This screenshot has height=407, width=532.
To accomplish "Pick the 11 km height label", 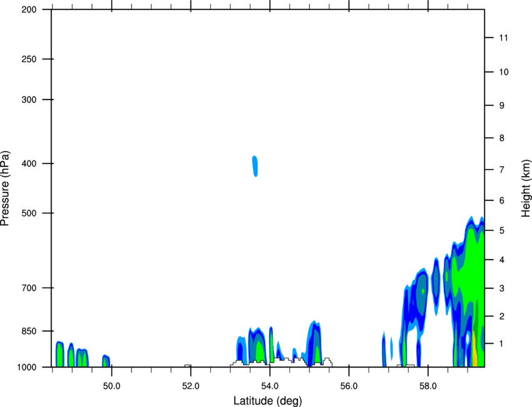I will coord(503,38).
